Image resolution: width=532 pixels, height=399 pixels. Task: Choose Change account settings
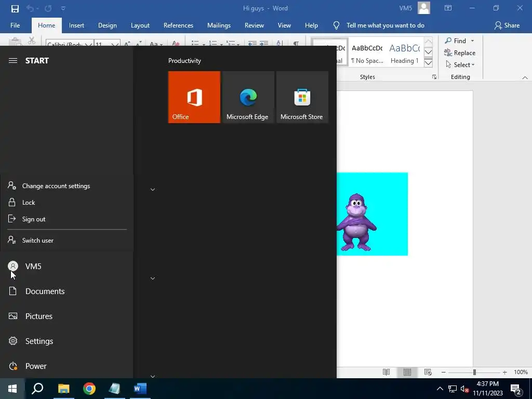(x=67, y=186)
